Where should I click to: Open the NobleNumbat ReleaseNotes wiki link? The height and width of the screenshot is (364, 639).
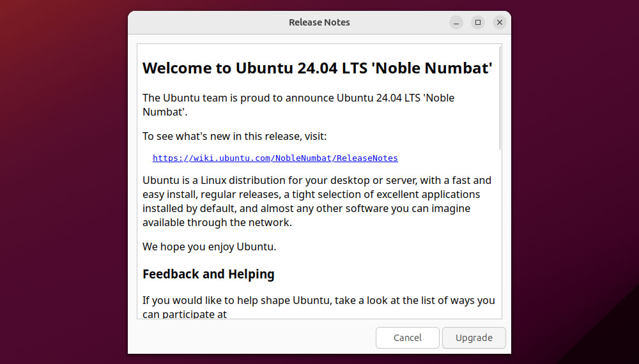pyautogui.click(x=275, y=158)
